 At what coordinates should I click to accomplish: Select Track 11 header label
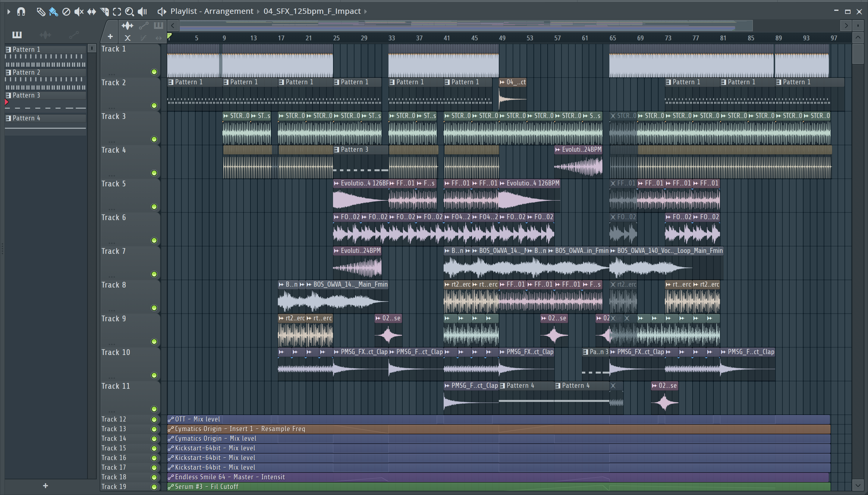(x=116, y=386)
